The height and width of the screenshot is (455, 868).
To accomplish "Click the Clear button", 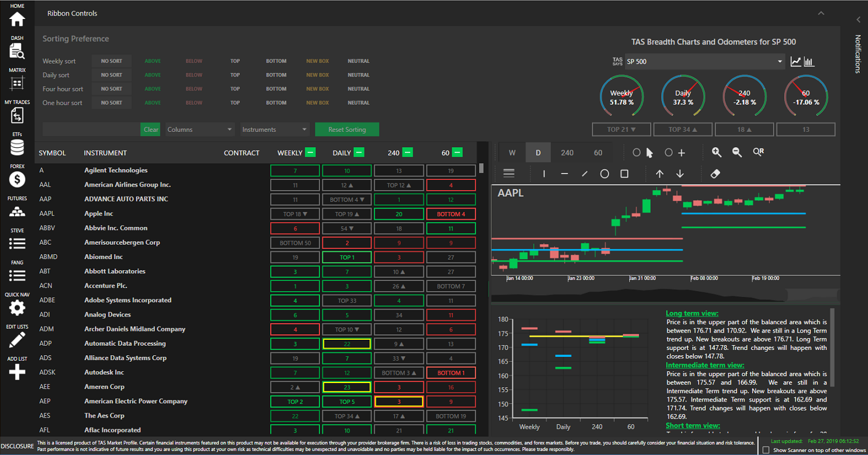I will (151, 129).
